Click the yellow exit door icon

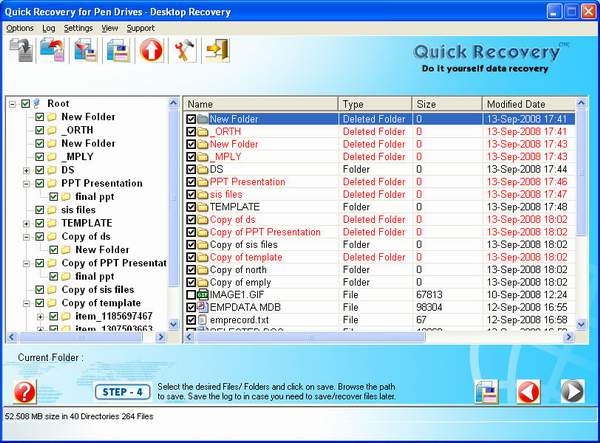[217, 50]
